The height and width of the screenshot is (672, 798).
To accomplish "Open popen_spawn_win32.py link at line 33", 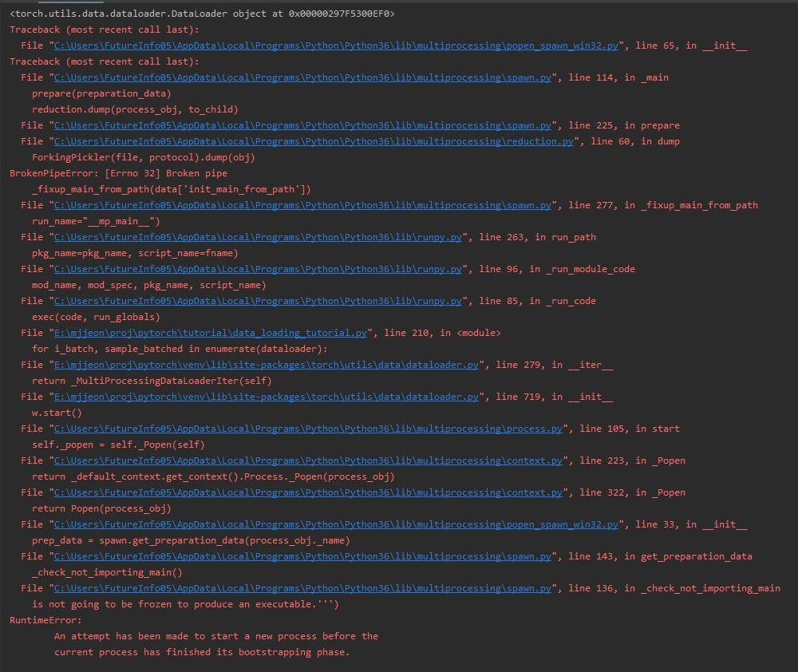I will pyautogui.click(x=336, y=524).
